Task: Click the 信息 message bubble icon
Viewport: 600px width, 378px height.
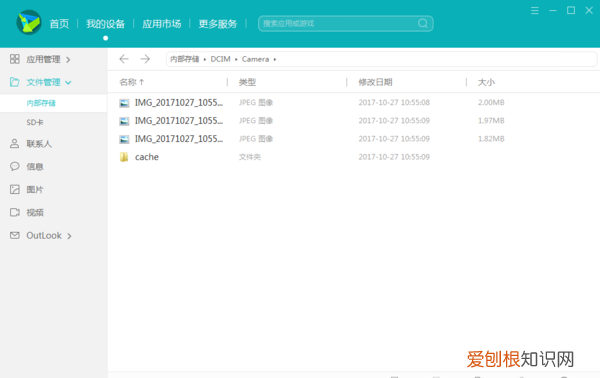Action: tap(15, 166)
